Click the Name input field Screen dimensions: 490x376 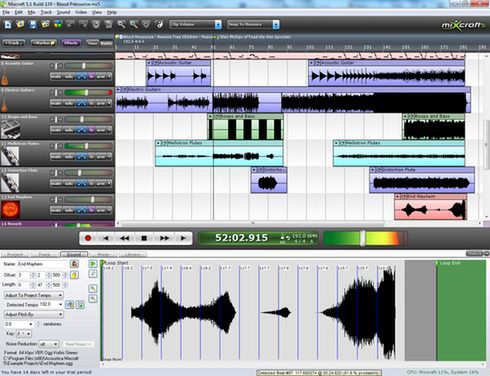point(42,264)
